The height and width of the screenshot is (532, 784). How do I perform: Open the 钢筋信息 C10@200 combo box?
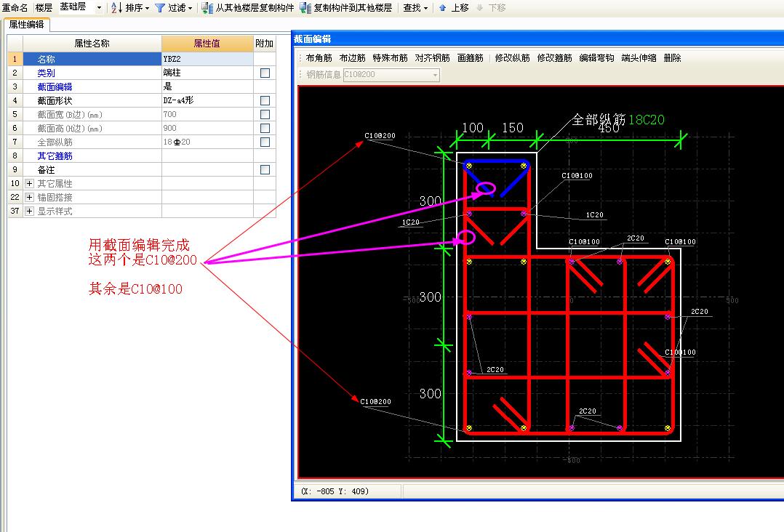pos(391,74)
